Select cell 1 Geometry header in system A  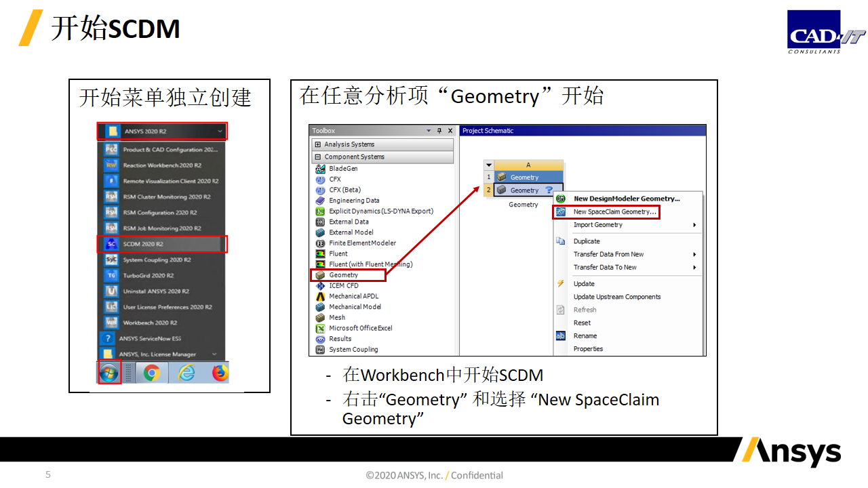529,178
